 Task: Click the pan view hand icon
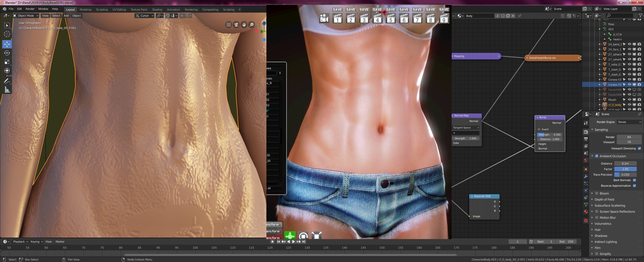(x=244, y=25)
